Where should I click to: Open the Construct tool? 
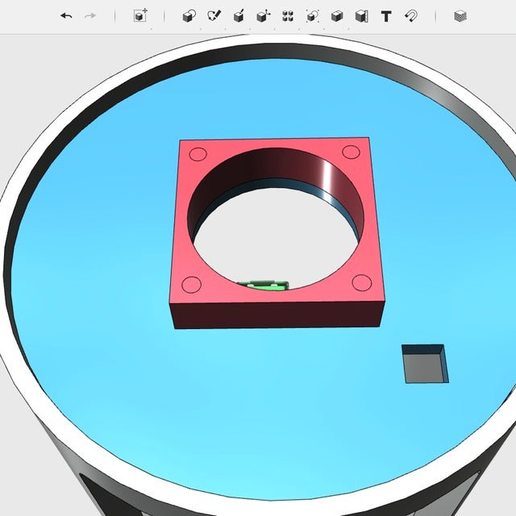click(239, 16)
